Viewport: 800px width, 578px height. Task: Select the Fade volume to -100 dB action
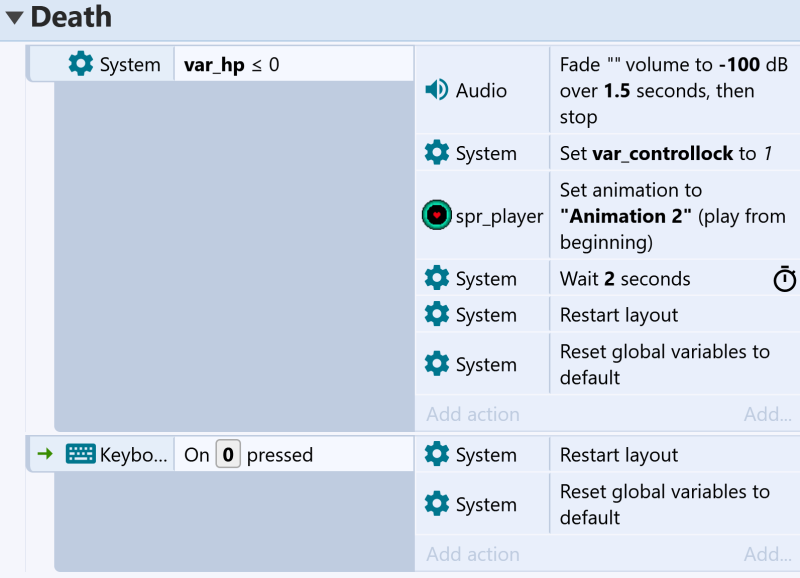(673, 90)
